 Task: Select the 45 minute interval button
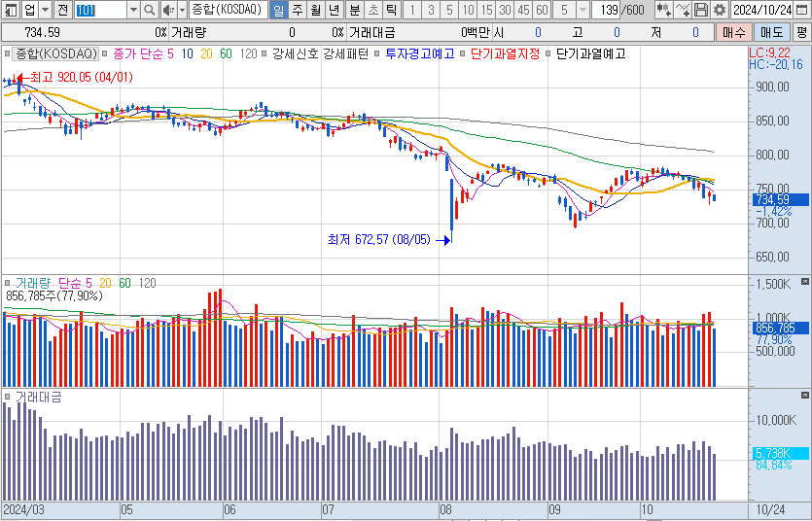pos(523,10)
